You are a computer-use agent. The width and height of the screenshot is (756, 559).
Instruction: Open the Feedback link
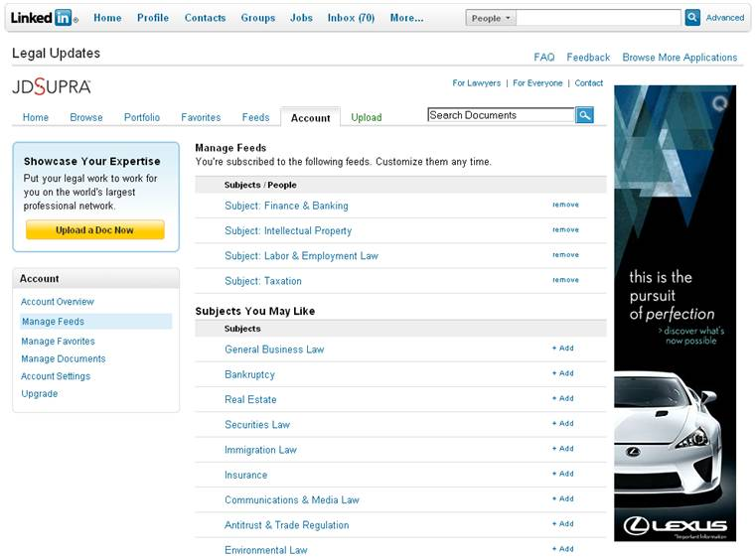588,58
